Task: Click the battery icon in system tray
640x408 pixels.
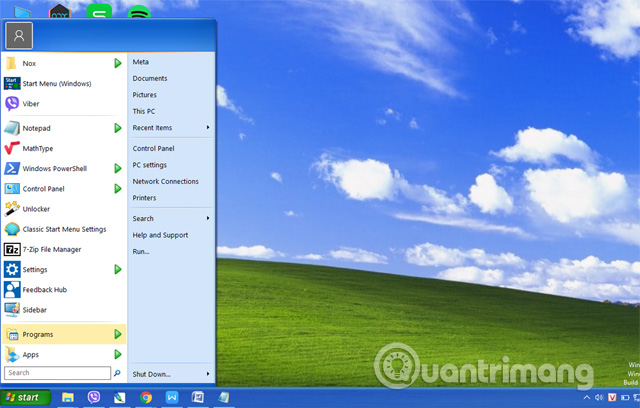Action: (x=625, y=397)
